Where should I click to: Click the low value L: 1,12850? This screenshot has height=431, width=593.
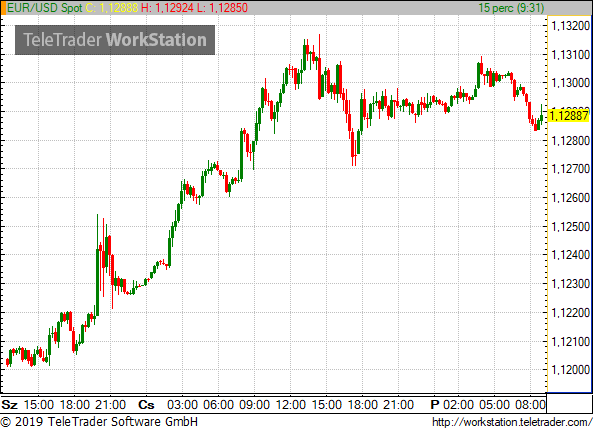[222, 8]
